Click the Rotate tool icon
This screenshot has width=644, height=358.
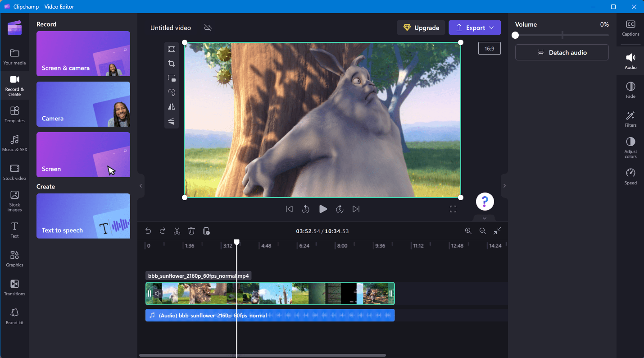pos(171,92)
